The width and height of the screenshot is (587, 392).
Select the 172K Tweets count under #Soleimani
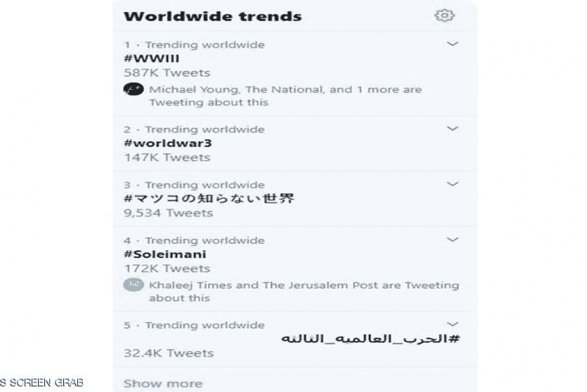tap(167, 268)
